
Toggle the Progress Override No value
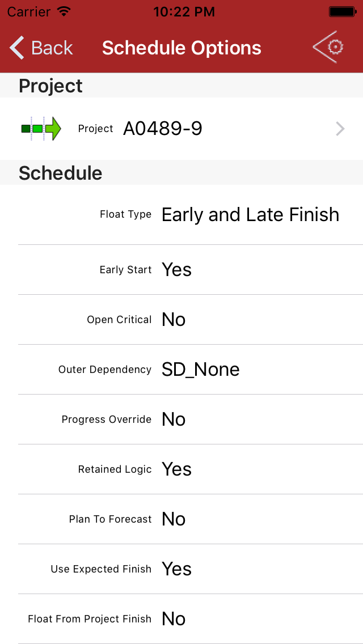[x=174, y=420]
